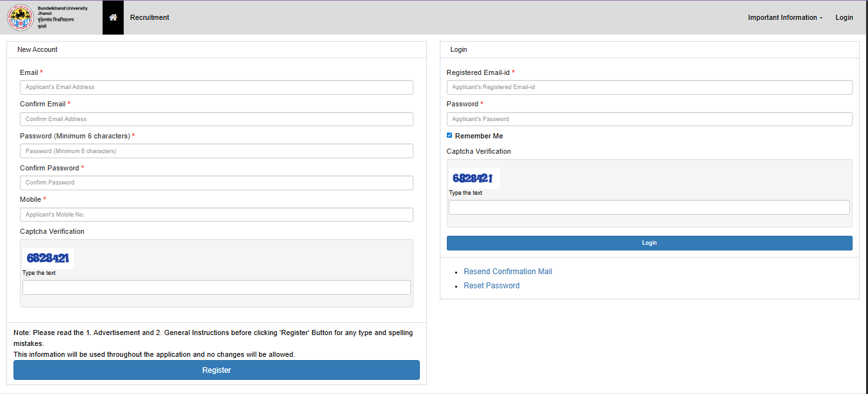
Task: Expand the Important Information dropdown
Action: coord(785,17)
